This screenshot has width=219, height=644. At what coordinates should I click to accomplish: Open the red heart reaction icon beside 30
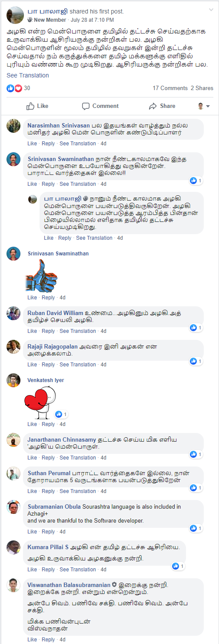click(x=18, y=88)
